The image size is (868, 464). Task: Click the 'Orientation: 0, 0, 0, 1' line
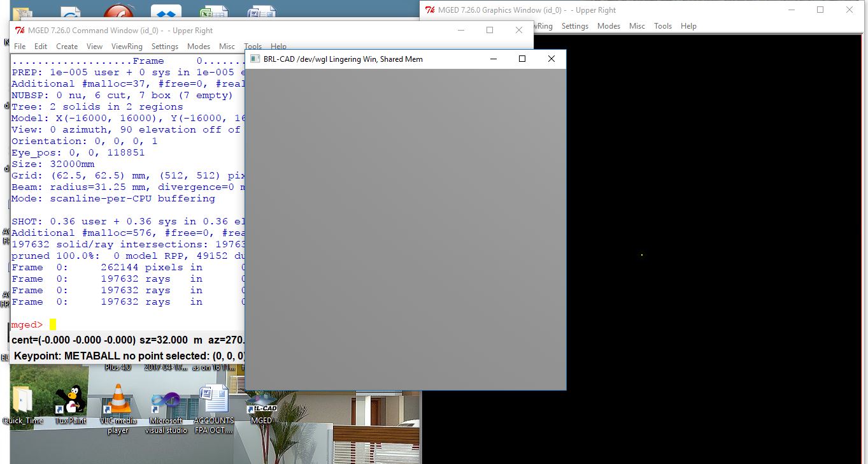pyautogui.click(x=85, y=141)
